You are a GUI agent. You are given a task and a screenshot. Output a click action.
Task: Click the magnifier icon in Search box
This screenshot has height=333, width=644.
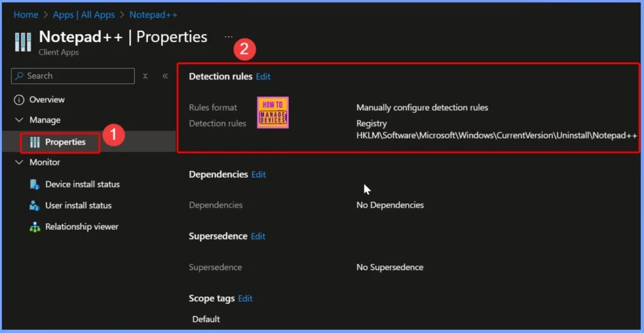pyautogui.click(x=19, y=76)
